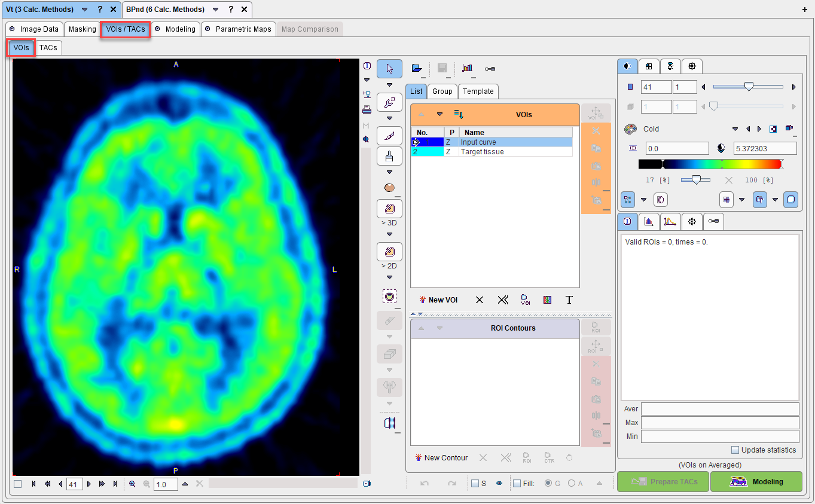This screenshot has width=815, height=504.
Task: Move selected VOI down using header arrow
Action: point(439,114)
